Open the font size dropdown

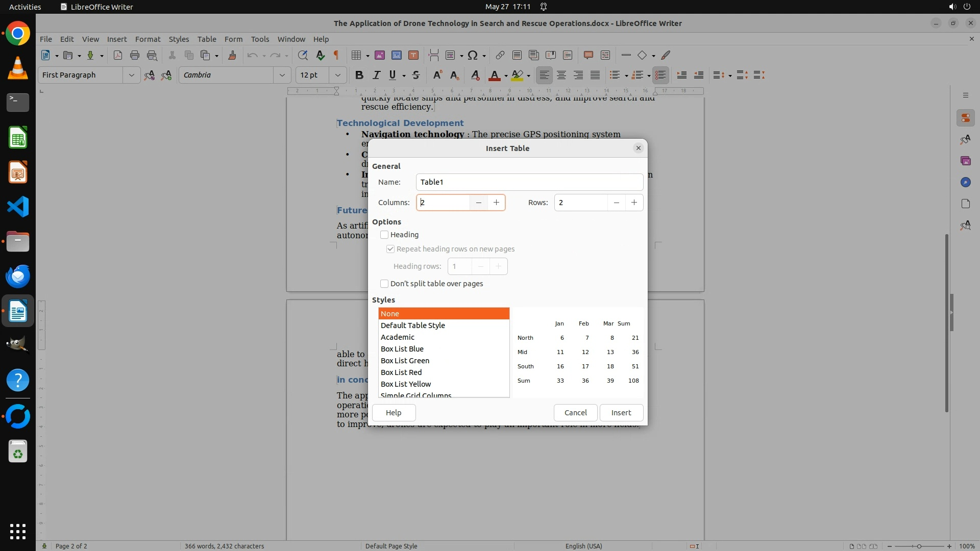(337, 75)
